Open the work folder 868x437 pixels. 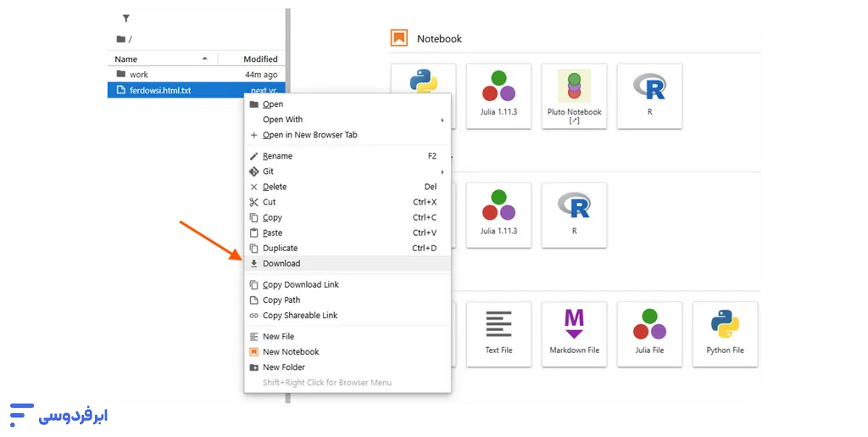pyautogui.click(x=138, y=75)
